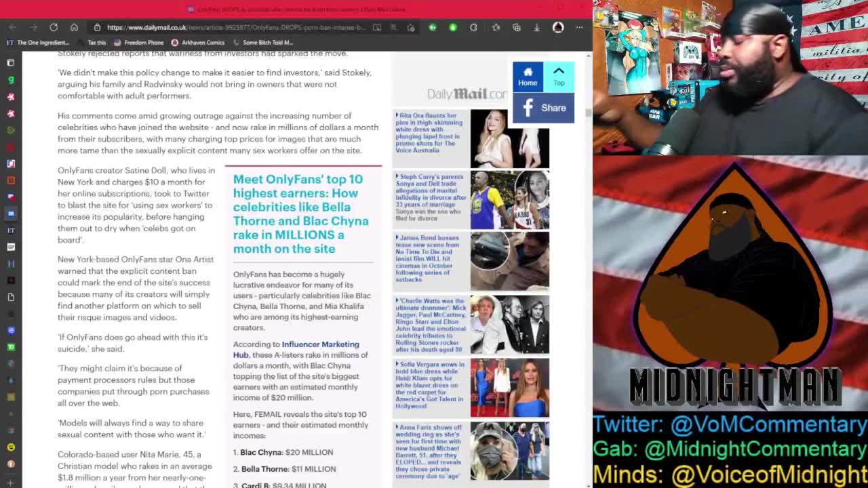Open the Sofia Vergara red carpet thumbnail
Viewport: 868px width, 488px height.
point(510,388)
